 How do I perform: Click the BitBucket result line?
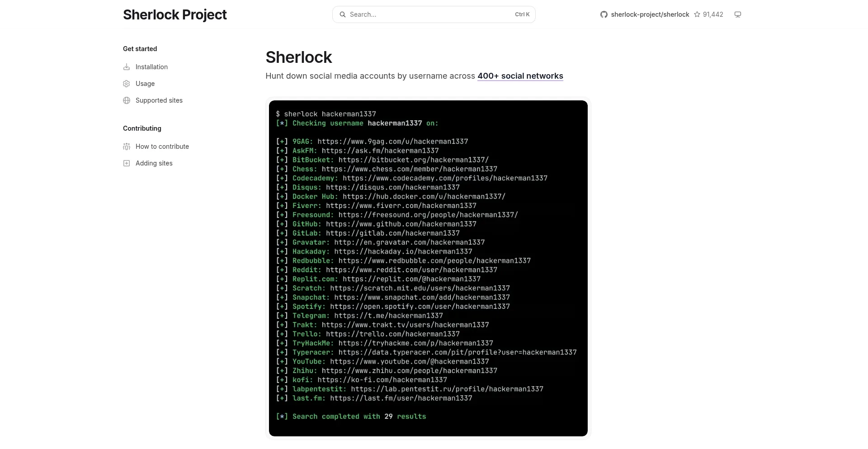pyautogui.click(x=382, y=160)
